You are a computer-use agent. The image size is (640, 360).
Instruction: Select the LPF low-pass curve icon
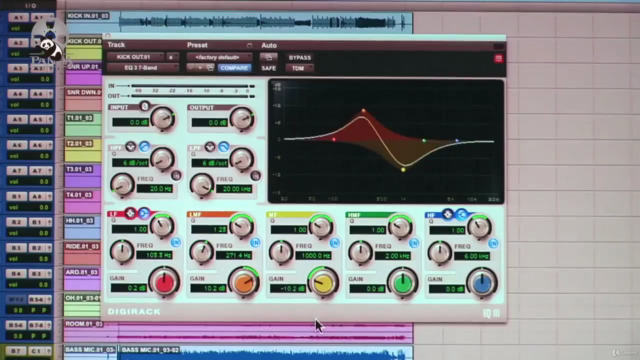pos(223,147)
